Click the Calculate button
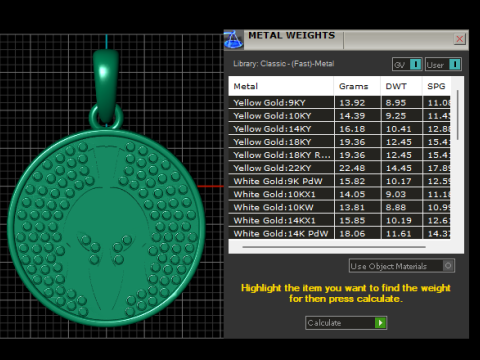The height and width of the screenshot is (360, 480). coord(346,323)
